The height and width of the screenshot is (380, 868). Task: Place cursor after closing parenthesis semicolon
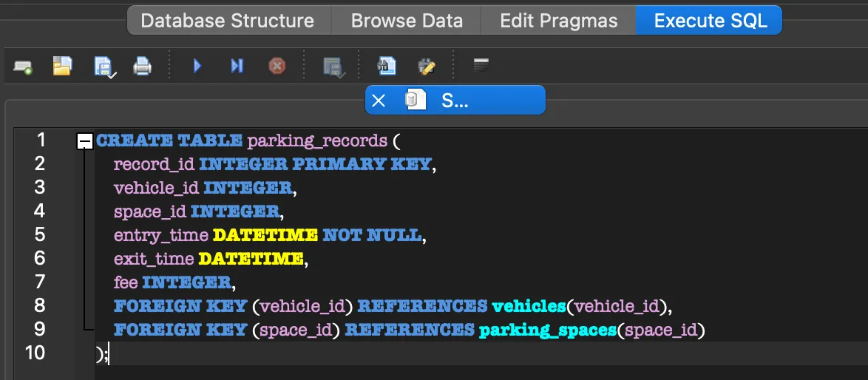[109, 353]
